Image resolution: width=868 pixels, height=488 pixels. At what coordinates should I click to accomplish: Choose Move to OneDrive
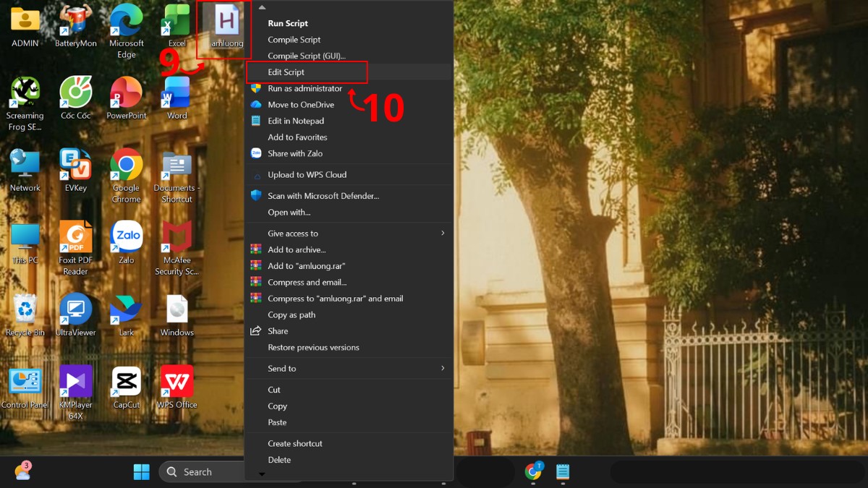pos(349,105)
